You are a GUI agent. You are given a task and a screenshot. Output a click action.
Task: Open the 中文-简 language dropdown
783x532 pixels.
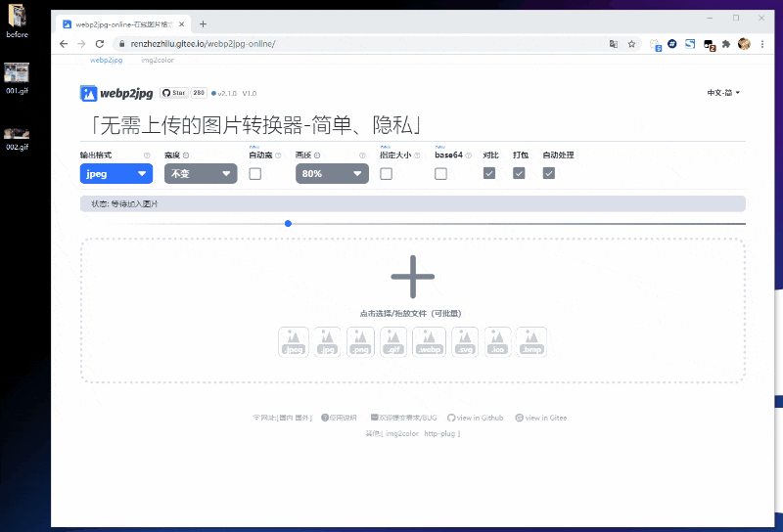[x=723, y=92]
